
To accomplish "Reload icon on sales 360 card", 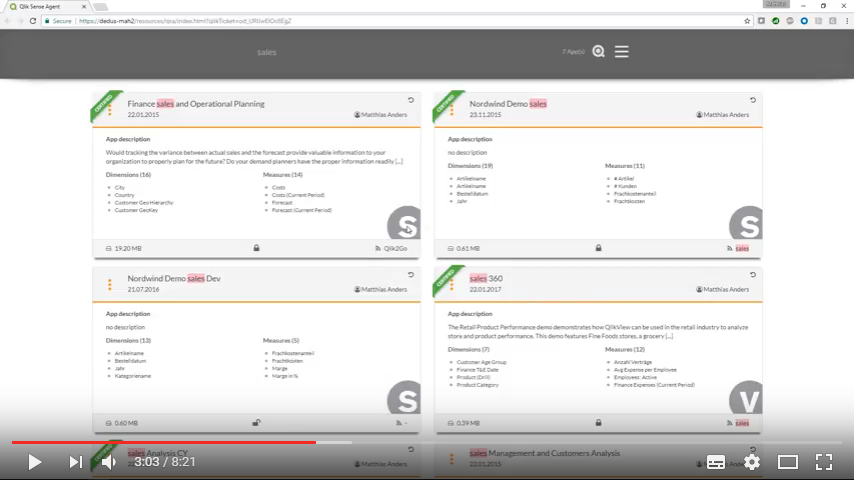I will [753, 275].
